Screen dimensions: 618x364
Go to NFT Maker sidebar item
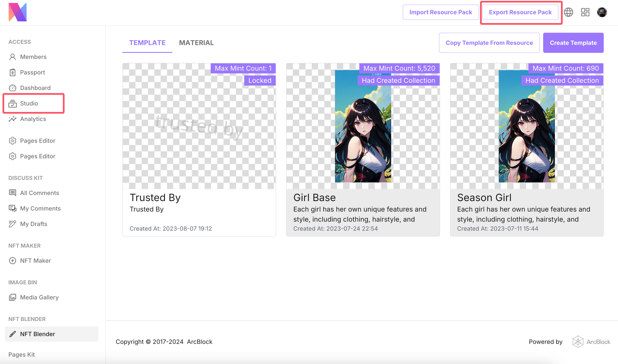point(35,260)
